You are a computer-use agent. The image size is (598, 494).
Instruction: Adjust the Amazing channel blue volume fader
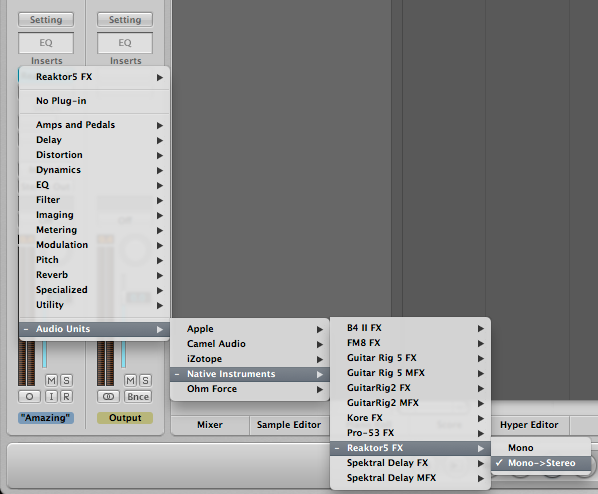pyautogui.click(x=45, y=355)
